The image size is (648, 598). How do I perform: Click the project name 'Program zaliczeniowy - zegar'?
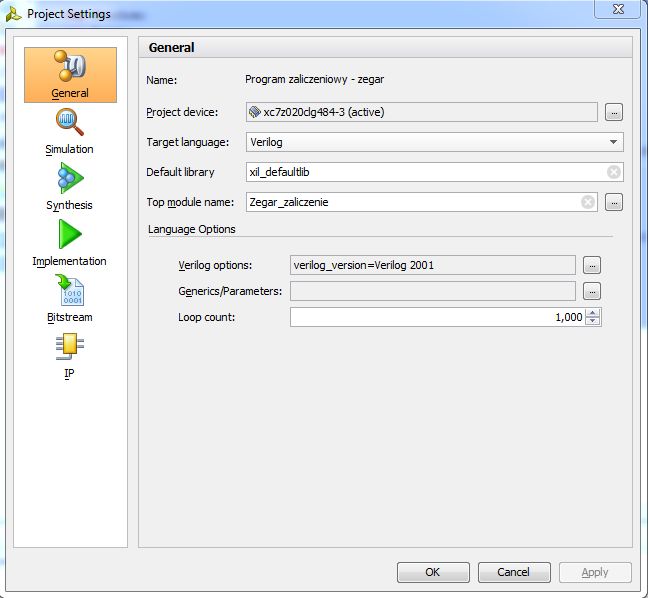(314, 79)
